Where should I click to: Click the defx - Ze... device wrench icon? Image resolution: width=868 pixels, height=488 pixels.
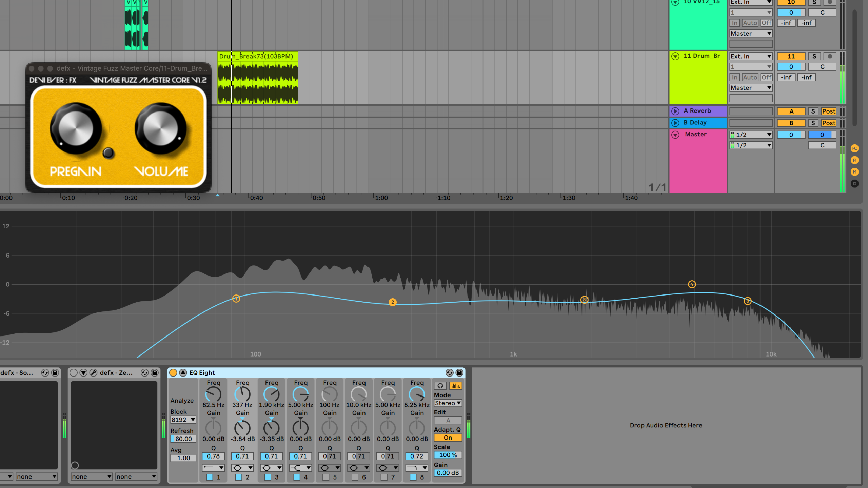[x=93, y=373]
